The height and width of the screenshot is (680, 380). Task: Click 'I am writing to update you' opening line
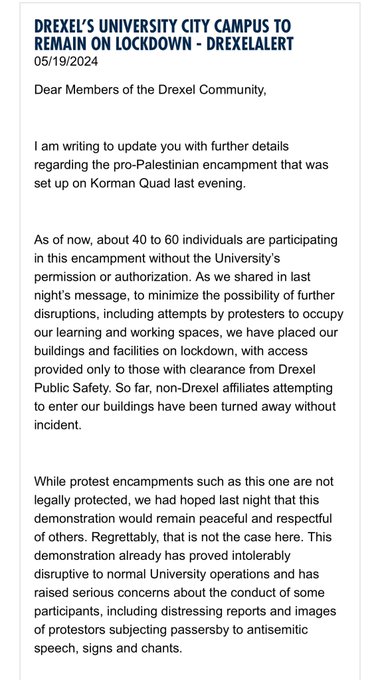(x=104, y=146)
